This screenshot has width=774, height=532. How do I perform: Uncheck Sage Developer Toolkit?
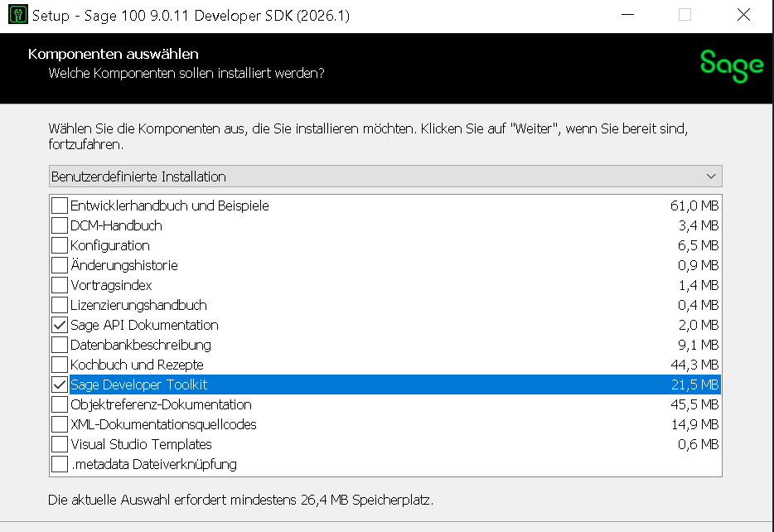[60, 385]
